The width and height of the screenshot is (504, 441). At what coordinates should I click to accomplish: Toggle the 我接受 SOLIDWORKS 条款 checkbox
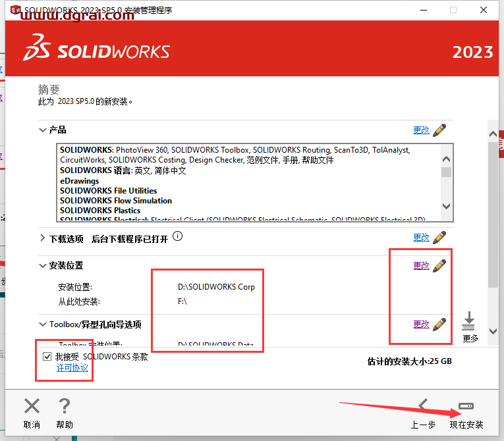coord(47,357)
